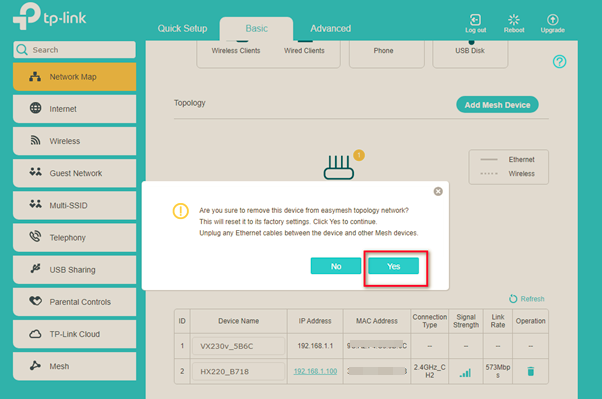Image resolution: width=602 pixels, height=399 pixels.
Task: Click the Log out icon
Action: click(475, 20)
